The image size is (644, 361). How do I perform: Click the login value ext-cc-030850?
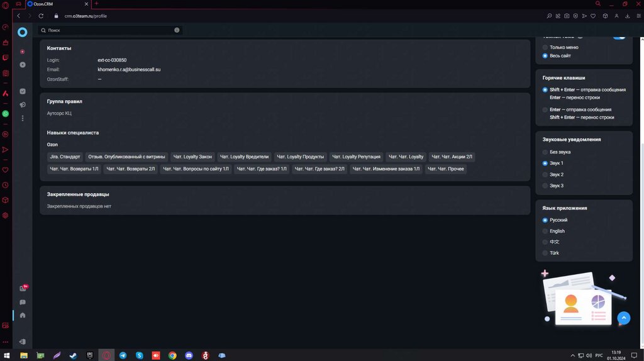[x=112, y=60]
